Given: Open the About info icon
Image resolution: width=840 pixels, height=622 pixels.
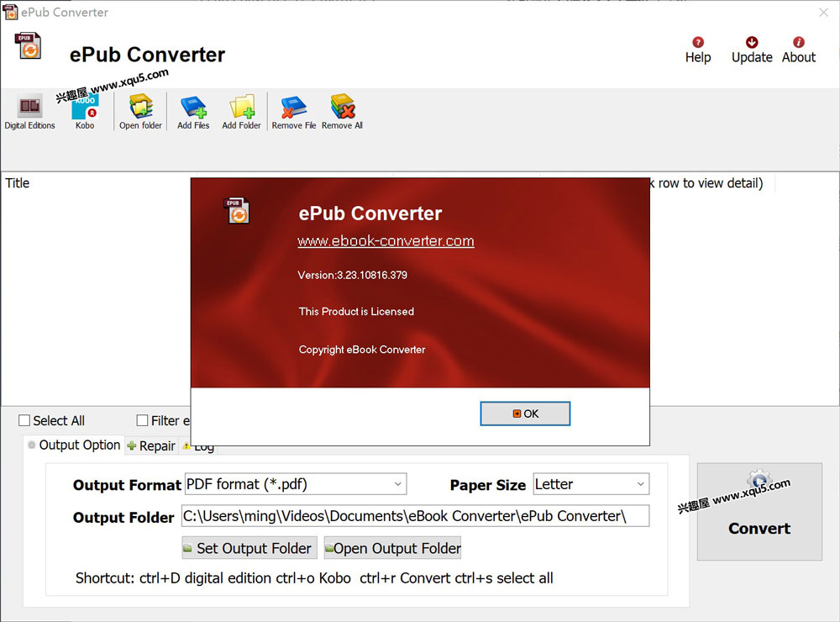Looking at the screenshot, I should pos(799,50).
